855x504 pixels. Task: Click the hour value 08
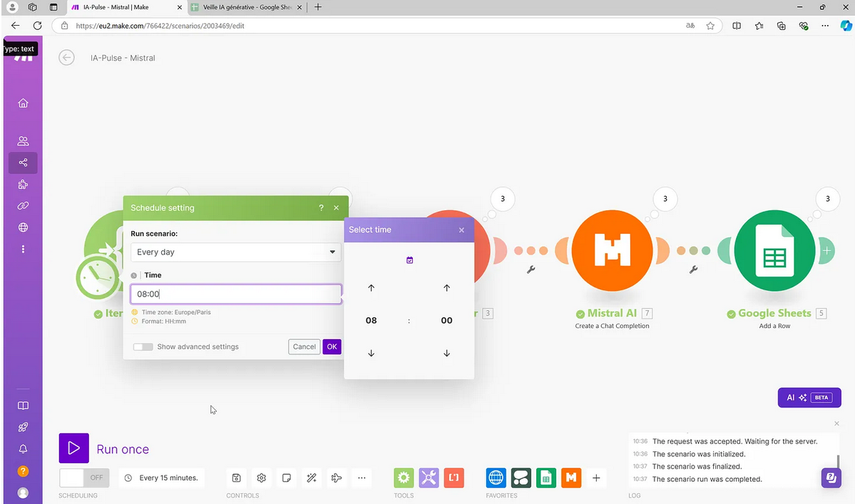[x=372, y=320]
